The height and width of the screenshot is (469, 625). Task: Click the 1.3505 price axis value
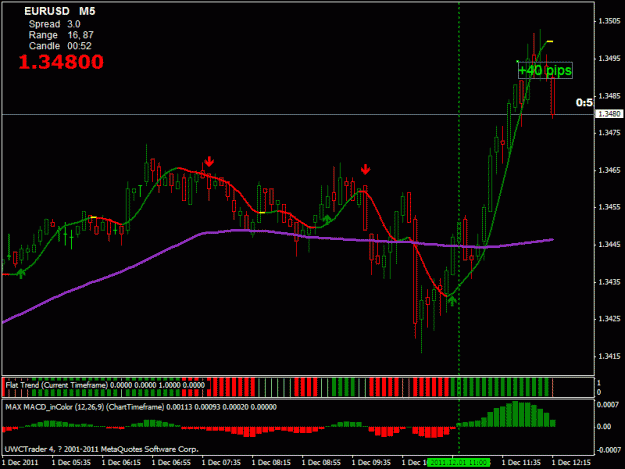pos(609,21)
